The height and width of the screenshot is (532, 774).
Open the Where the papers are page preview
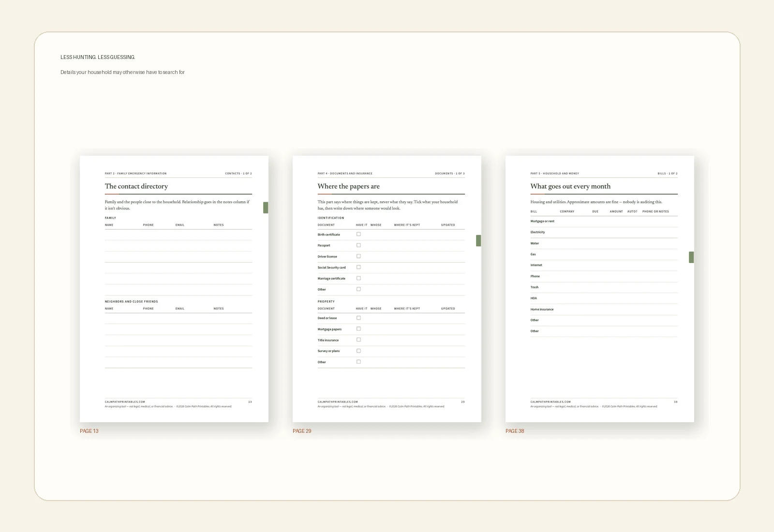(x=387, y=289)
